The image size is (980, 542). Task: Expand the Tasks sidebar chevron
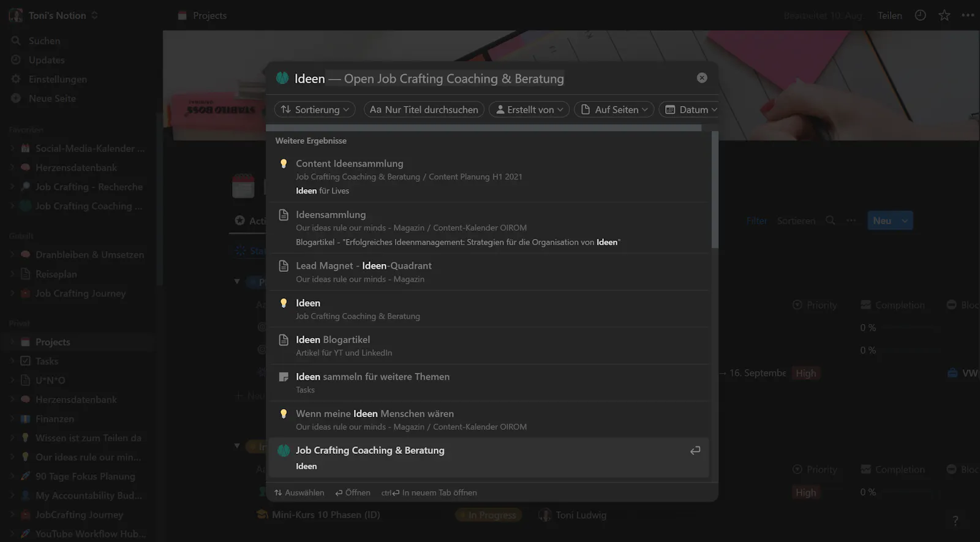pos(12,361)
